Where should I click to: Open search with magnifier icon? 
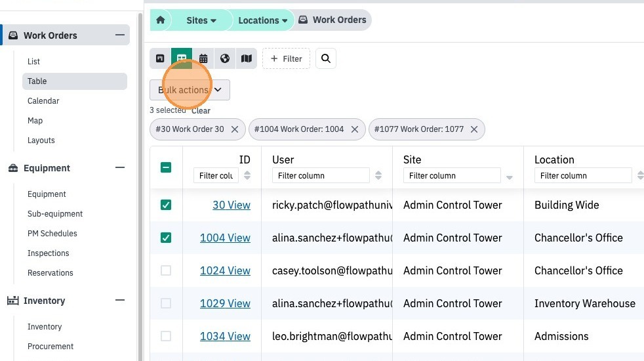point(326,58)
